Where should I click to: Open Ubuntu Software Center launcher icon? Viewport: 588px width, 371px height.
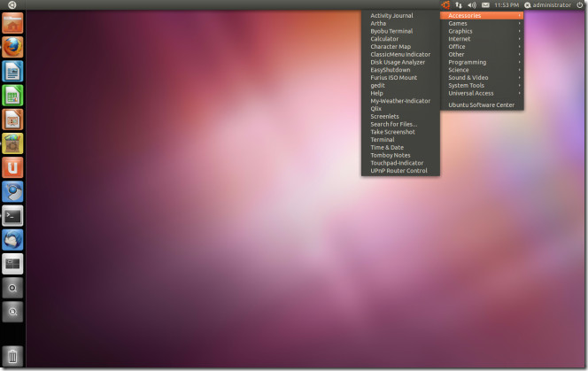coord(12,143)
